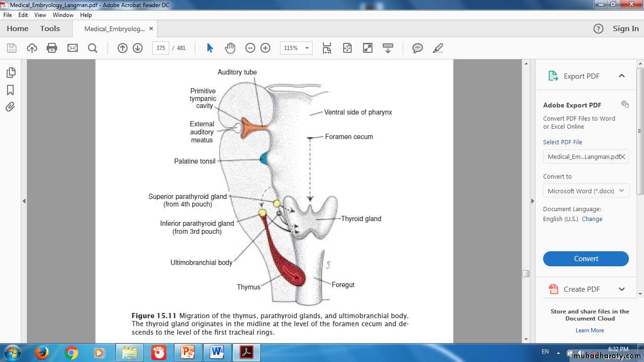Screen dimensions: 644x362
Task: Open the View menu
Action: [40, 15]
